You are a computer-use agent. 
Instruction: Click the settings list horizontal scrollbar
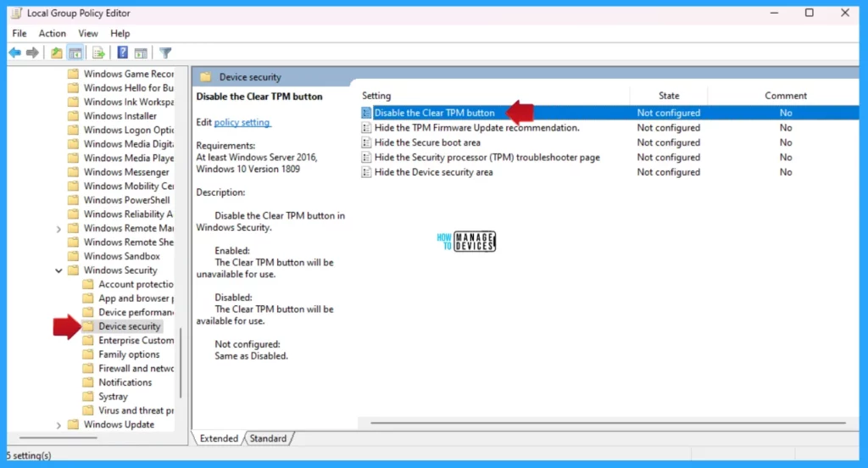(x=608, y=423)
